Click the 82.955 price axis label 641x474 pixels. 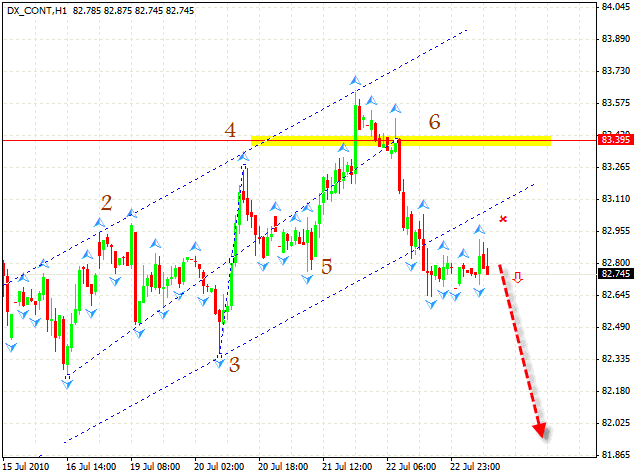[x=616, y=231]
